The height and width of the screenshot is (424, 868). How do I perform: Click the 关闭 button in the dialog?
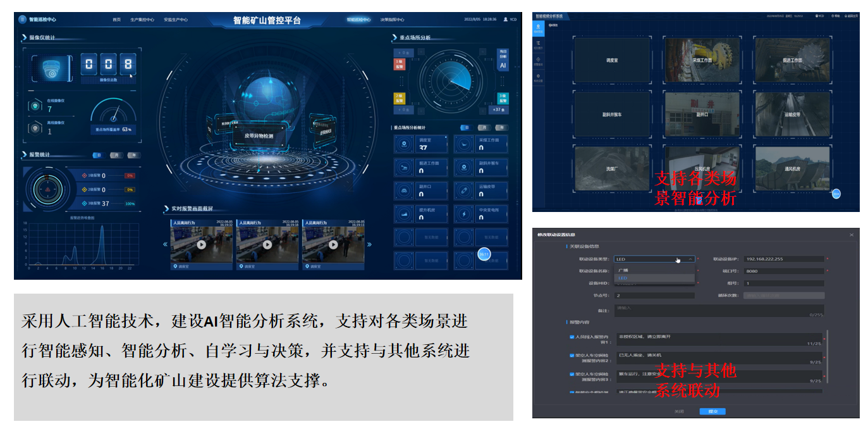point(679,411)
